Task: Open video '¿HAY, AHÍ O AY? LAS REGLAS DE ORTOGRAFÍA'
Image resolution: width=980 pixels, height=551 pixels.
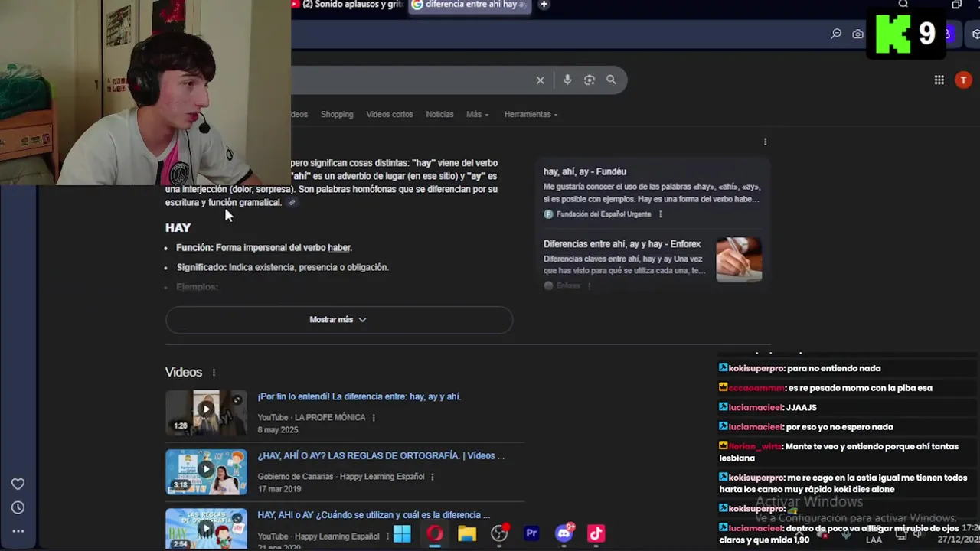Action: [381, 456]
